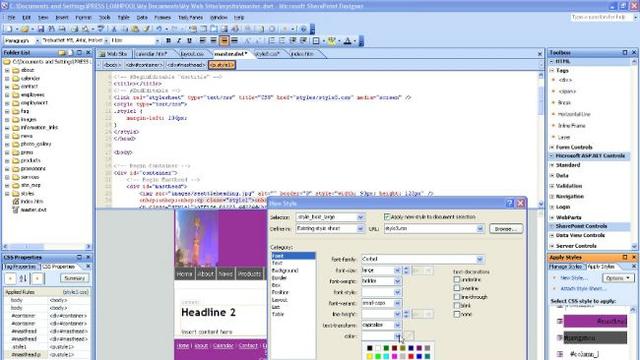Open the Edit menu

27,18
